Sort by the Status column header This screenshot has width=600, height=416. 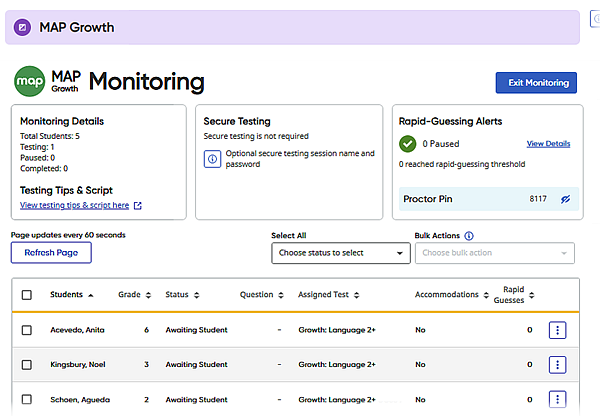click(182, 295)
